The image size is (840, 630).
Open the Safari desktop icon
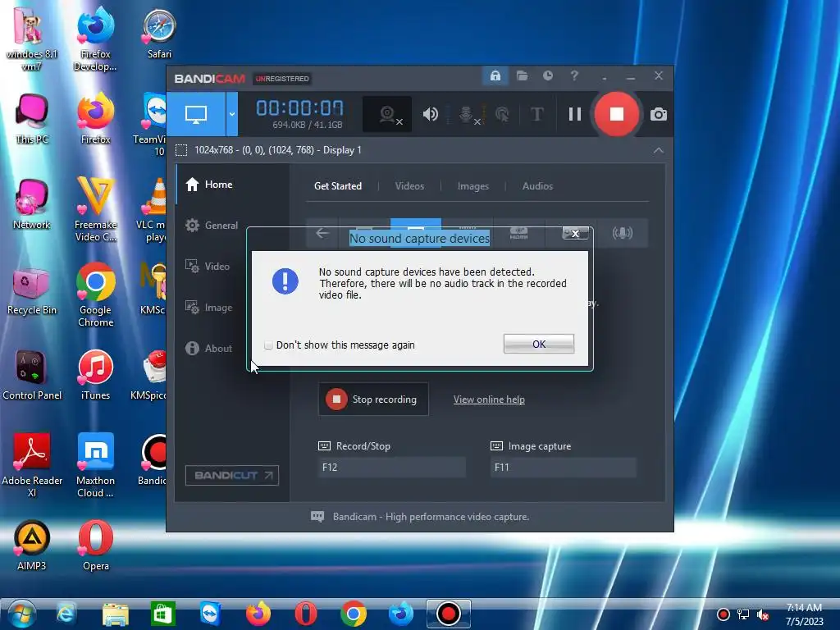pos(159,33)
